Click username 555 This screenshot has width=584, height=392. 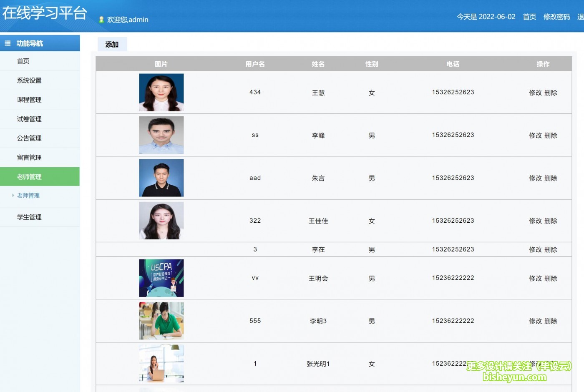point(255,321)
